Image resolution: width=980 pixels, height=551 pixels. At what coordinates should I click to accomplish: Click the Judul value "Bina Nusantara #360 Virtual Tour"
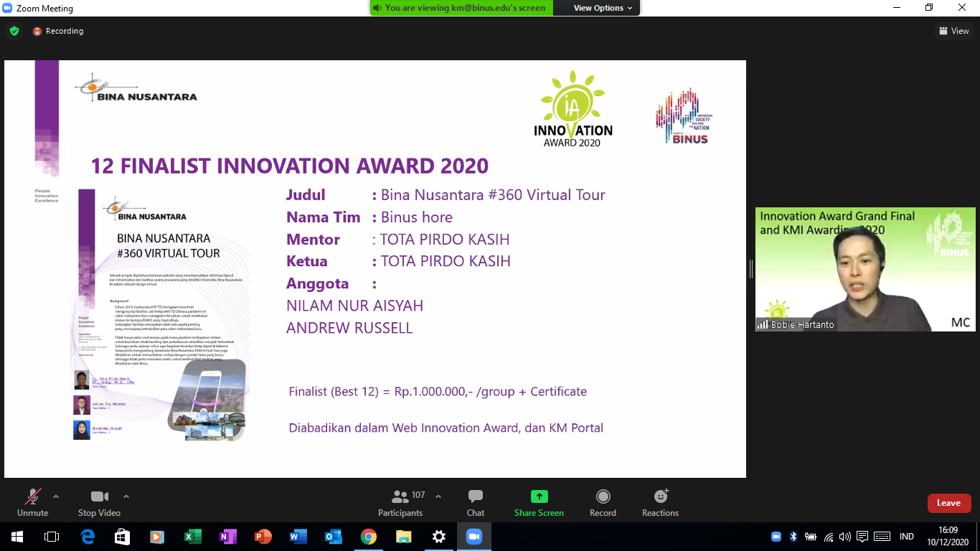click(493, 195)
